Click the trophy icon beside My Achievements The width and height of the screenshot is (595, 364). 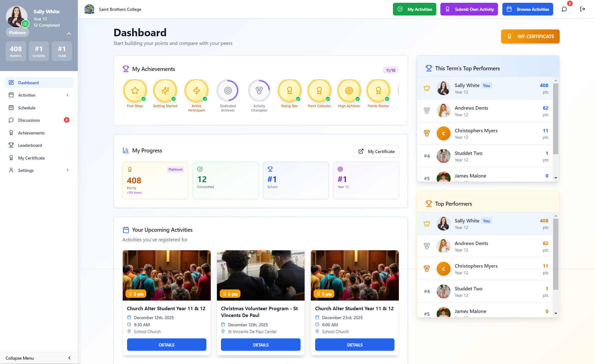point(126,69)
